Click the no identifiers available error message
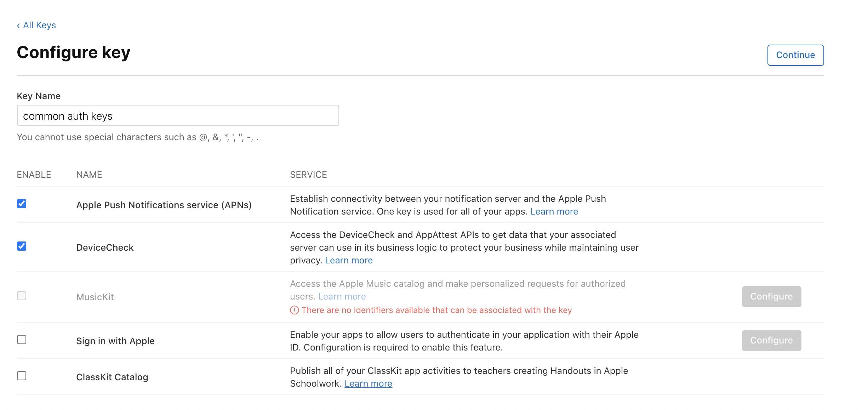The image size is (868, 410). pos(436,310)
